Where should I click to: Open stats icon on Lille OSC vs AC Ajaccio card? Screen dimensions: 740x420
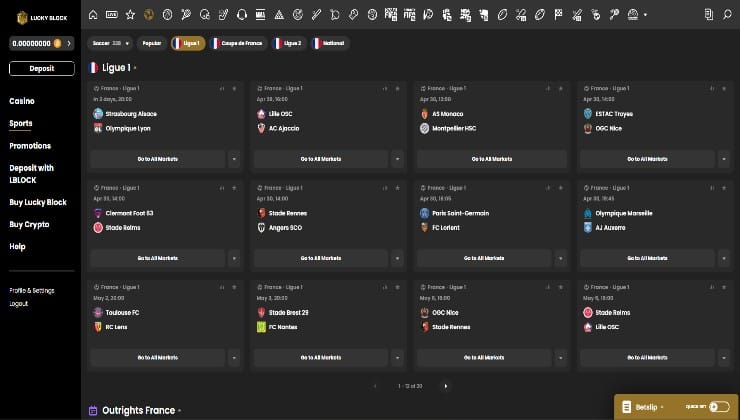[385, 89]
